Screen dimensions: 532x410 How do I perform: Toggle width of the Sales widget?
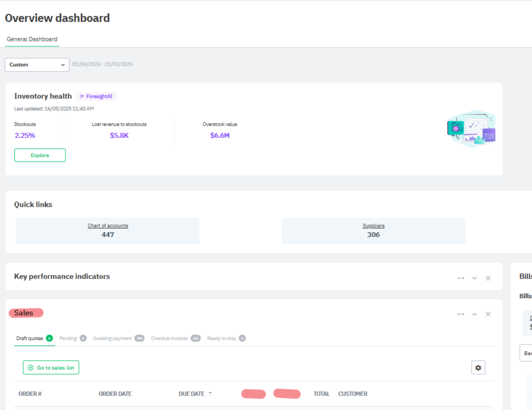pos(460,314)
